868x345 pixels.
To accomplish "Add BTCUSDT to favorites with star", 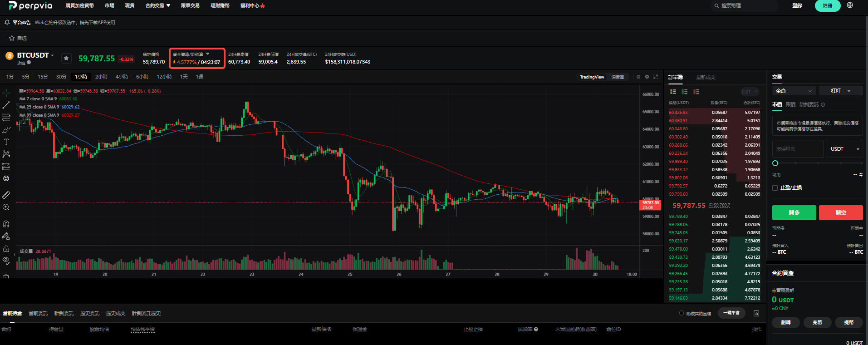I will [x=66, y=58].
